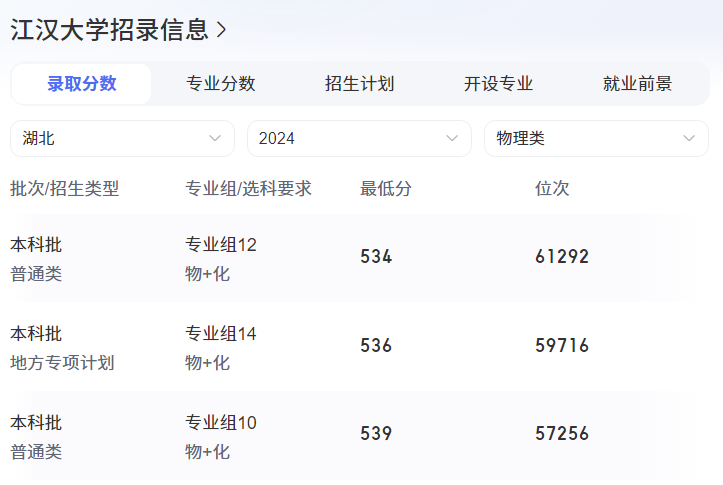Open the 2024 year dropdown
723x485 pixels.
(359, 138)
